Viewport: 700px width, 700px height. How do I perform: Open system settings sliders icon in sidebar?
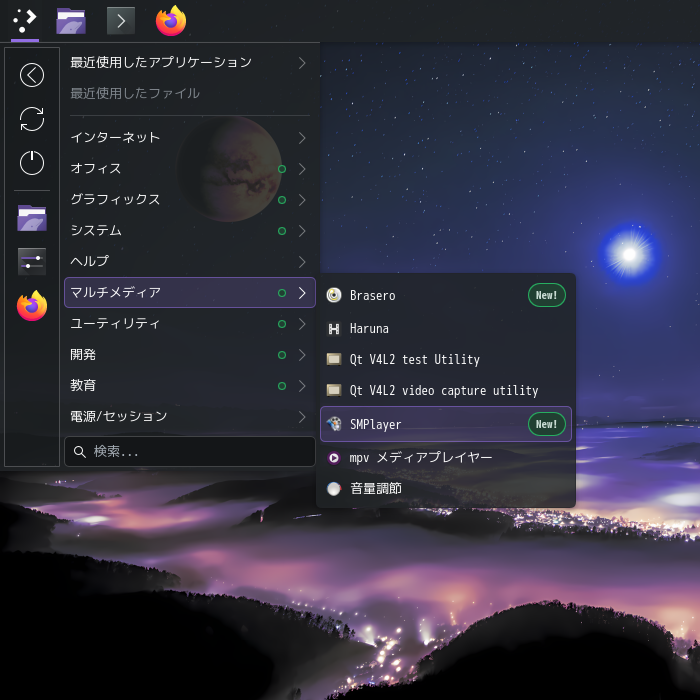pos(32,262)
